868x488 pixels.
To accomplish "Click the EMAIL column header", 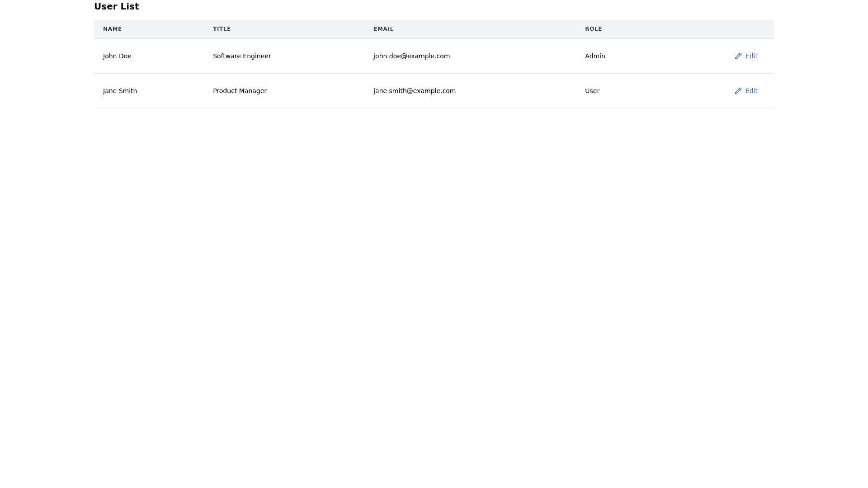I will point(383,29).
